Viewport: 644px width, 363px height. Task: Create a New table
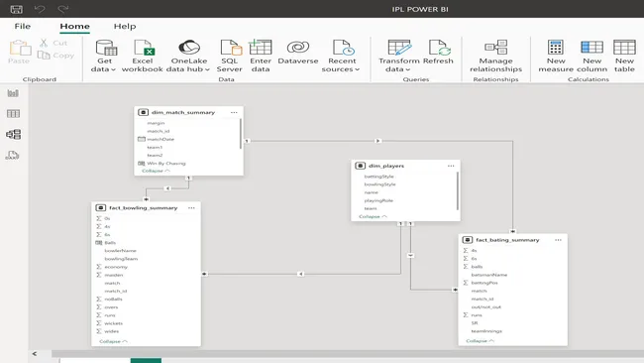pos(624,57)
